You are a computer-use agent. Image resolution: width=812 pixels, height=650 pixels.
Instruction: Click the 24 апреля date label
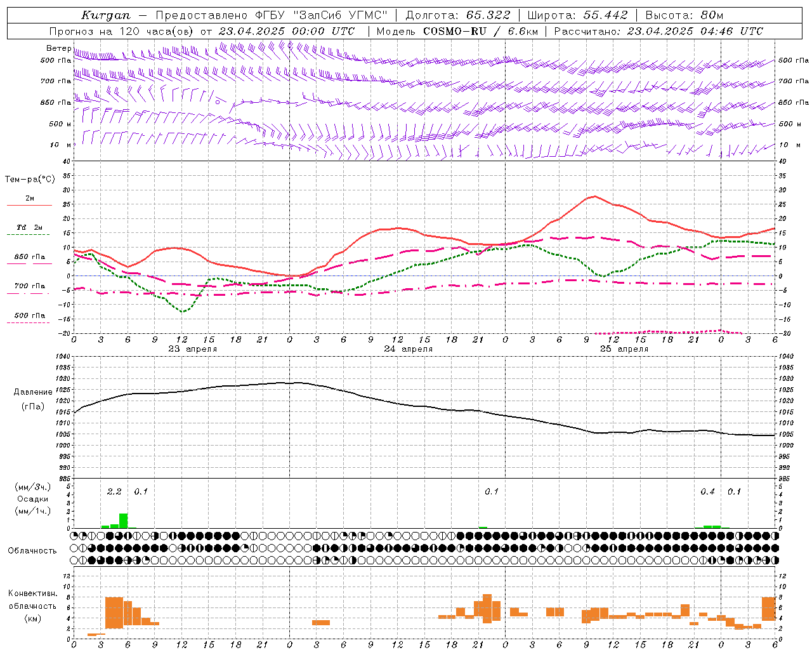[408, 349]
